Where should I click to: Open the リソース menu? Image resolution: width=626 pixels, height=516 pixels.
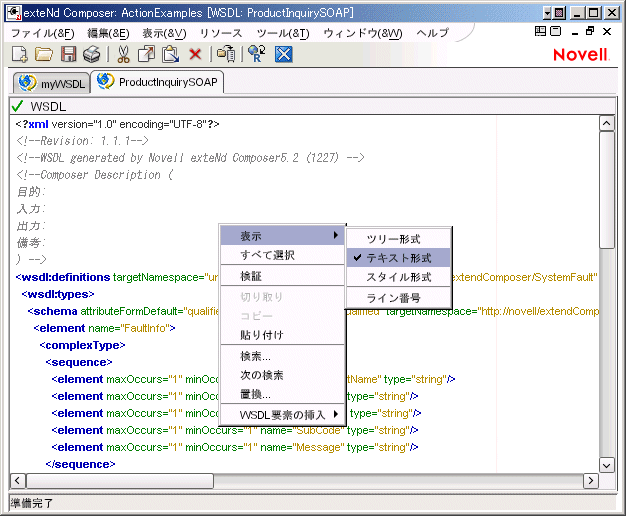pos(221,33)
